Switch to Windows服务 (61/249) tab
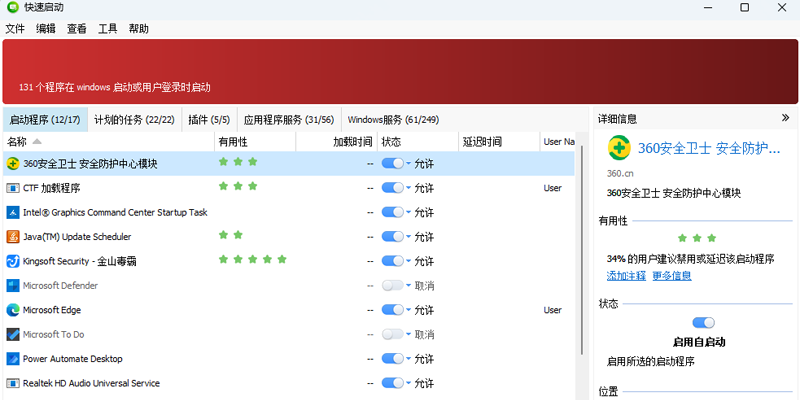800x400 pixels. tap(393, 120)
